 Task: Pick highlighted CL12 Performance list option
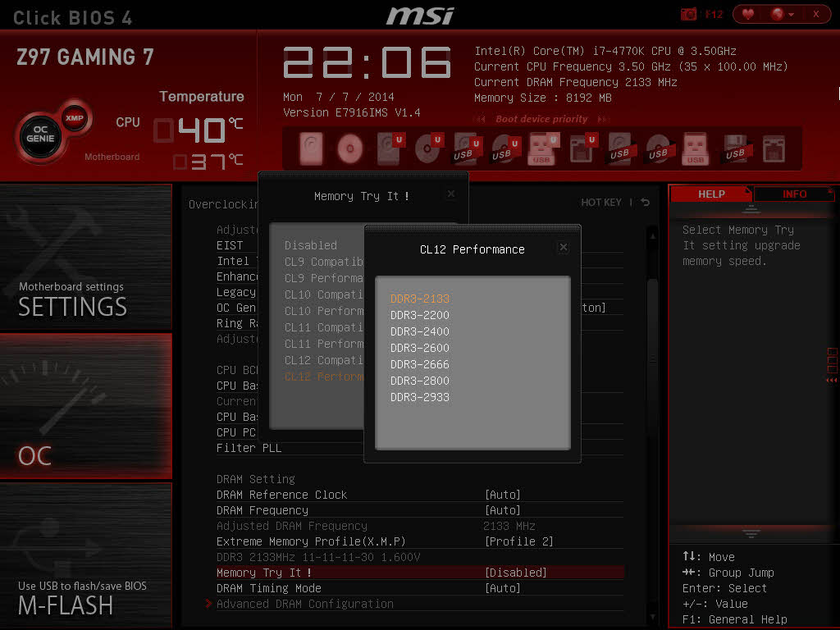pos(323,377)
